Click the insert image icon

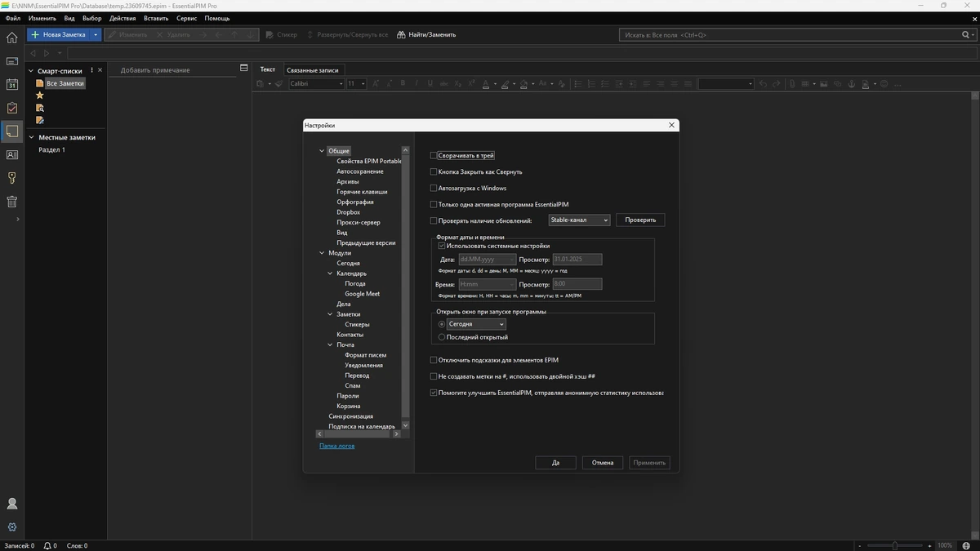pos(824,83)
